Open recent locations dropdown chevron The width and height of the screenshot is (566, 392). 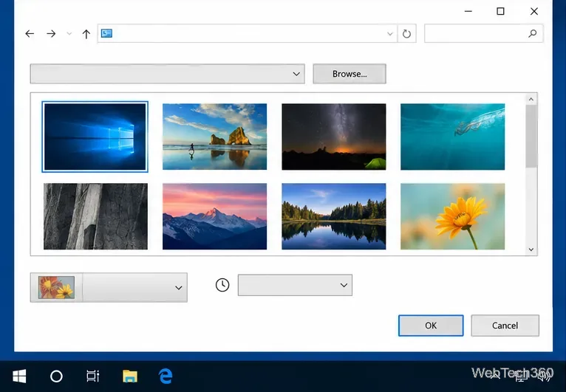click(x=69, y=34)
